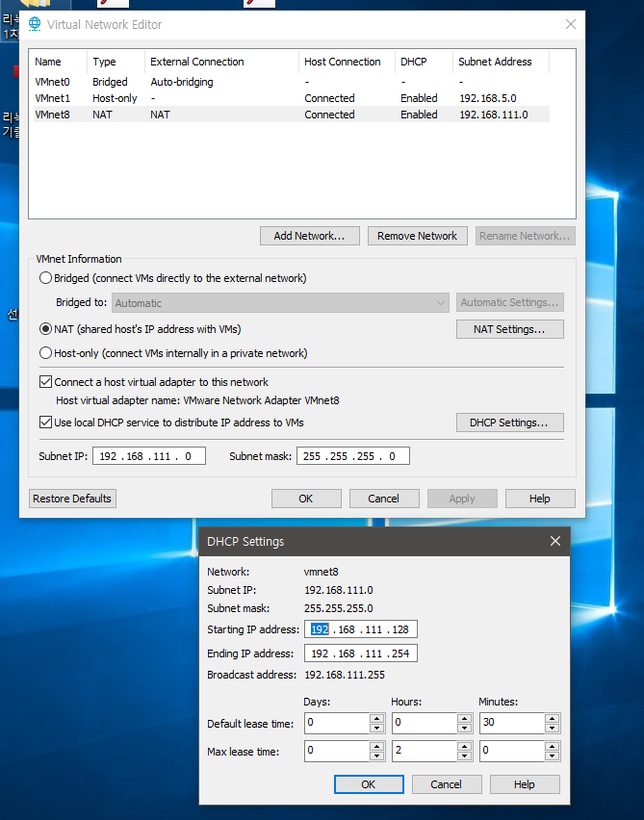Viewport: 644px width, 820px height.
Task: Select the Host-only radio button
Action: (x=45, y=353)
